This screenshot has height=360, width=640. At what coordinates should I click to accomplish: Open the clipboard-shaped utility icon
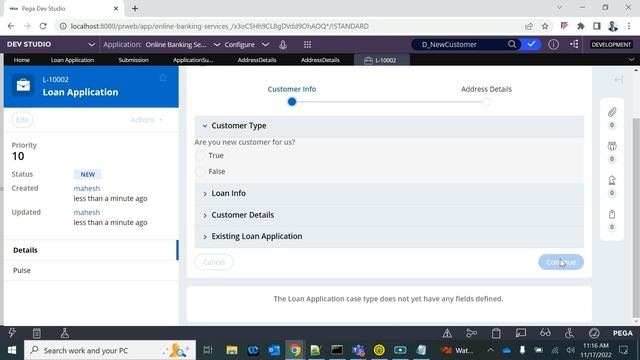click(x=612, y=214)
